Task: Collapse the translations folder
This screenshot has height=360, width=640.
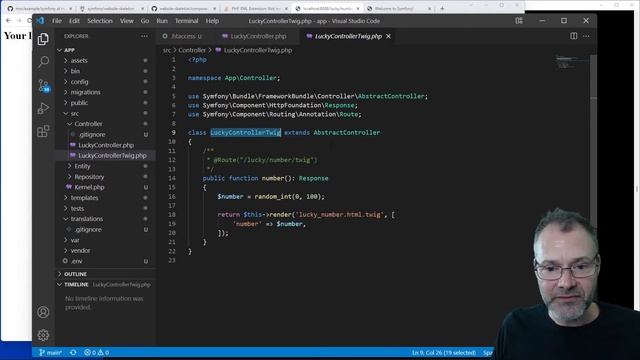Action: tap(105, 219)
